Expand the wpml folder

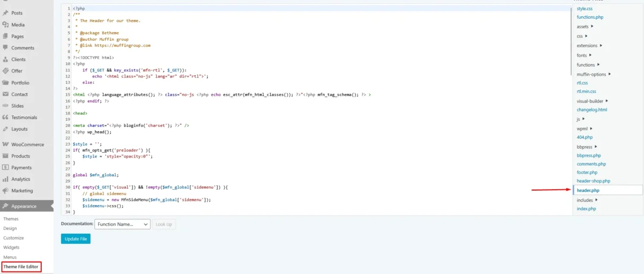point(584,129)
